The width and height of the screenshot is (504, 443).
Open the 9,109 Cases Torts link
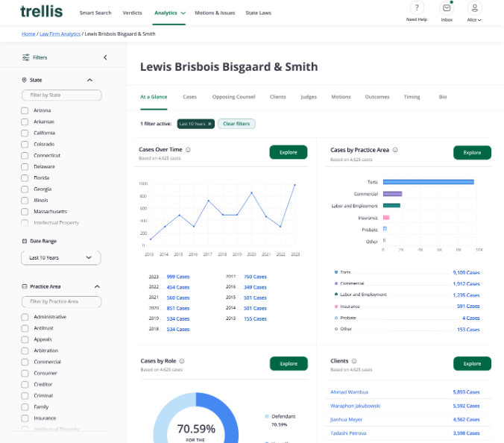466,273
